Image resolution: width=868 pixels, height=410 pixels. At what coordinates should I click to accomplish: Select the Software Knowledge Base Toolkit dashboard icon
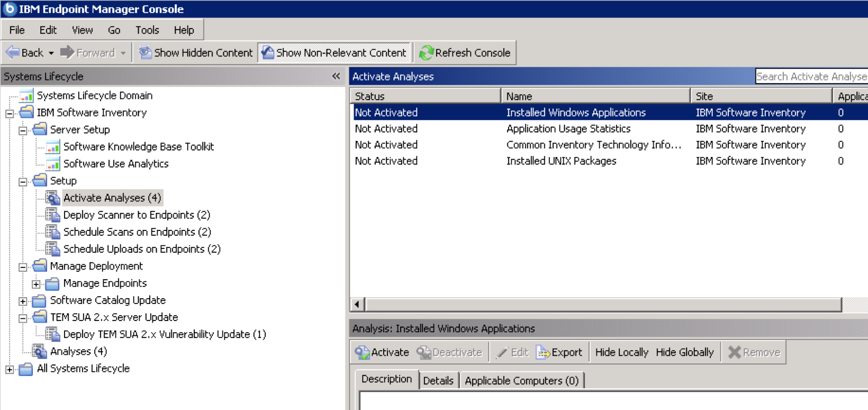pyautogui.click(x=53, y=147)
